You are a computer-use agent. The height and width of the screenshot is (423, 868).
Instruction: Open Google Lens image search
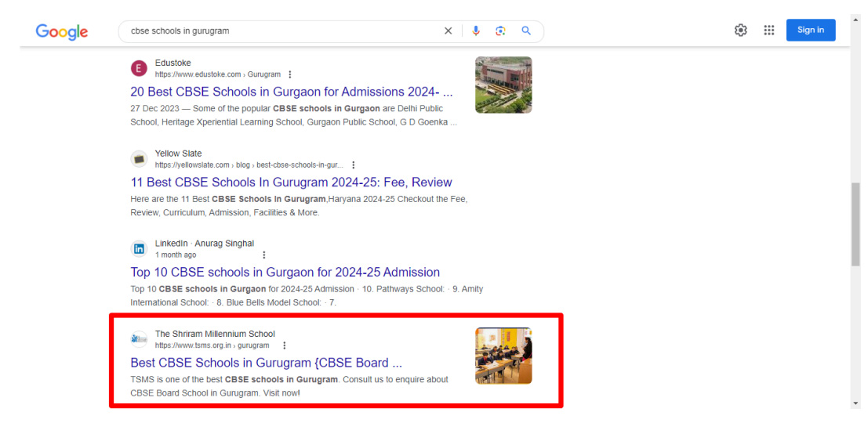500,31
